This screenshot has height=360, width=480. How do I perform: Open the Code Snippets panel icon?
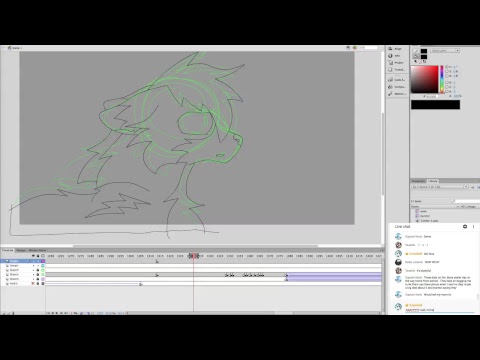pyautogui.click(x=390, y=80)
